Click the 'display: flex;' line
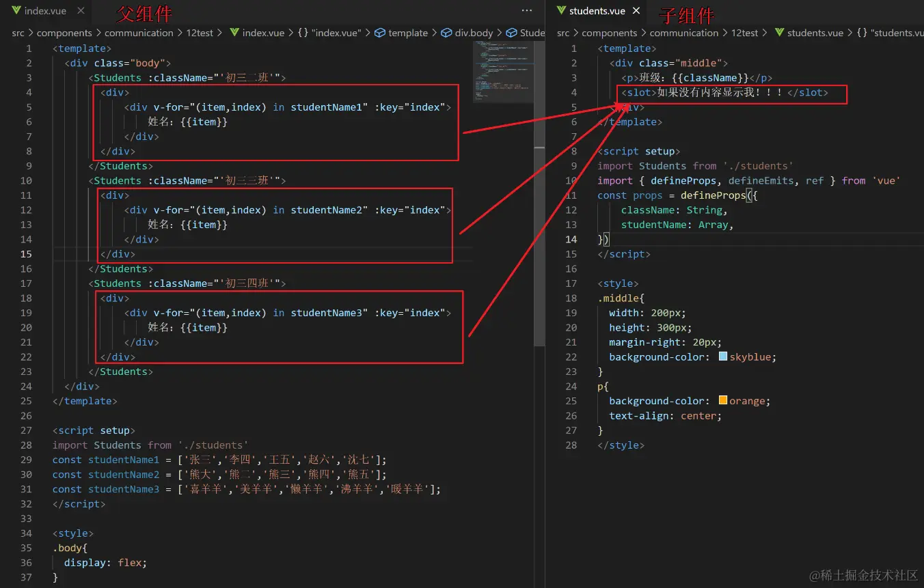924x588 pixels. tap(105, 563)
